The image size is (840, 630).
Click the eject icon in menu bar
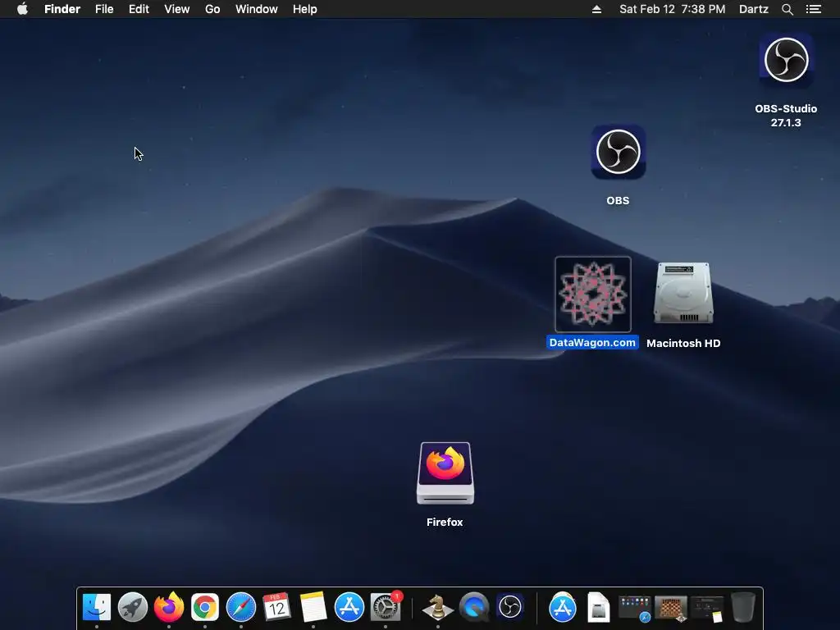pos(597,9)
